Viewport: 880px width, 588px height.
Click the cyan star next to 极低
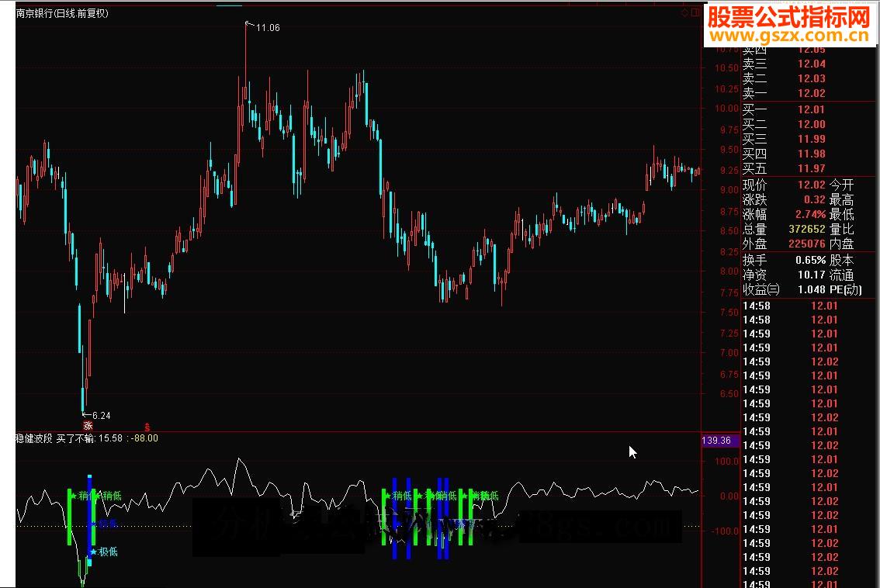point(93,552)
